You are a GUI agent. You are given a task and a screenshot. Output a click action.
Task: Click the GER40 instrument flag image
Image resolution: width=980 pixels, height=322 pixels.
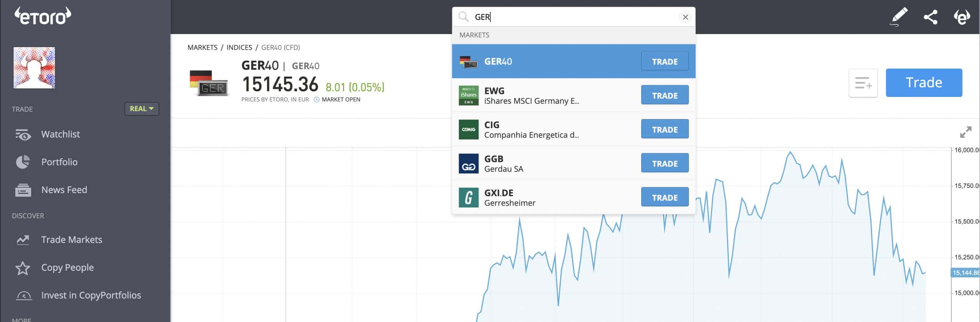209,83
